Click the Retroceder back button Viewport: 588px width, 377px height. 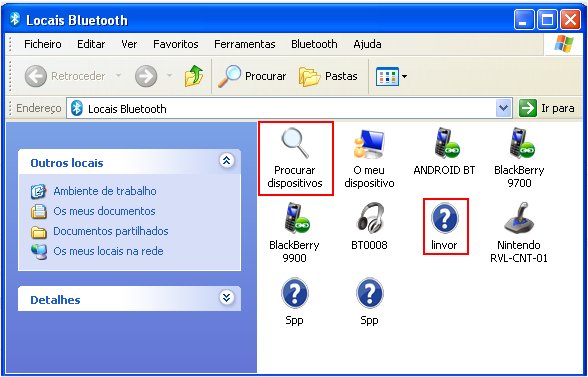(65, 76)
